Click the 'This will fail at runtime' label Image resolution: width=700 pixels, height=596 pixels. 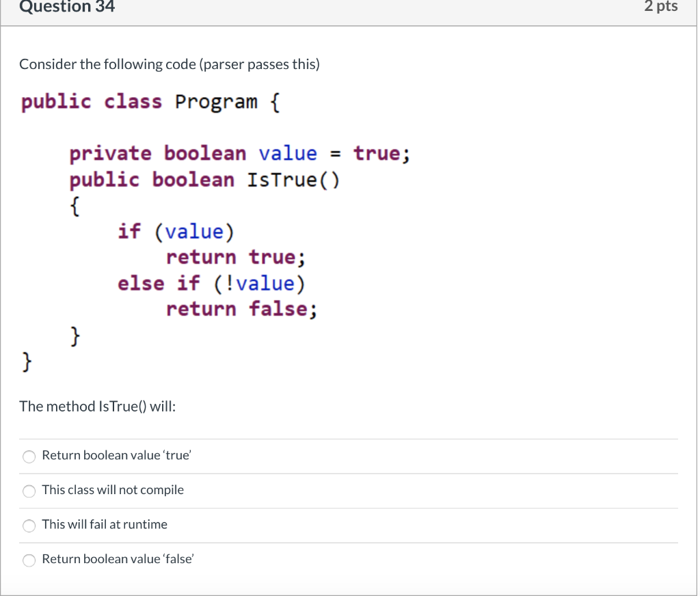pos(105,524)
